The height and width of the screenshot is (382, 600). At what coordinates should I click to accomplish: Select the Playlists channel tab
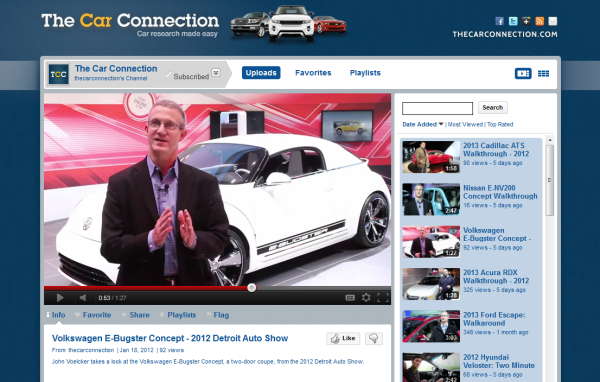tap(365, 73)
